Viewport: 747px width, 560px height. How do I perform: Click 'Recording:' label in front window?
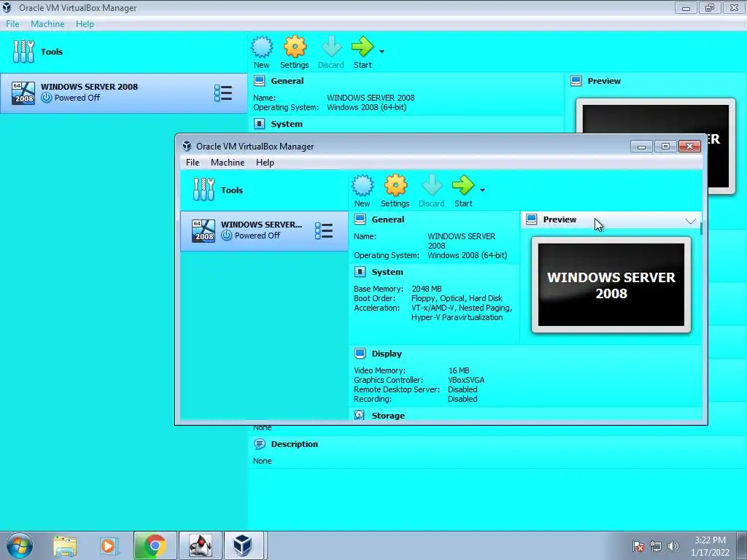373,399
